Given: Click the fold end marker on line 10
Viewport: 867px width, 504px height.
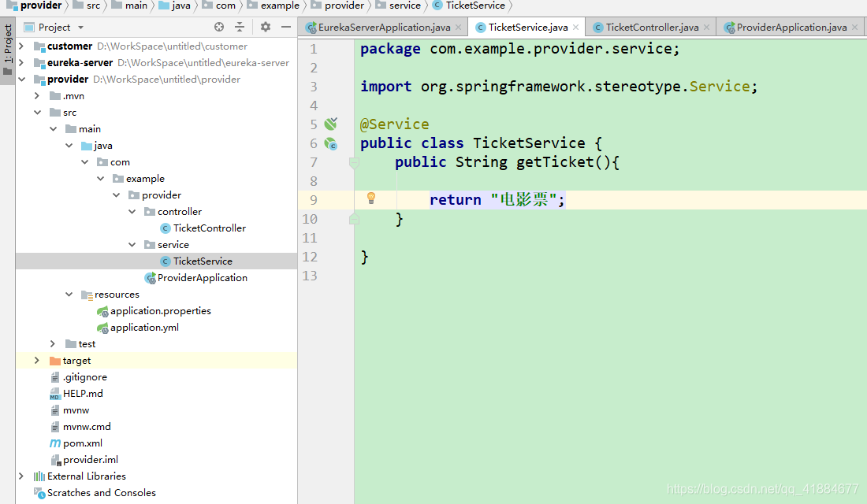Looking at the screenshot, I should click(354, 220).
